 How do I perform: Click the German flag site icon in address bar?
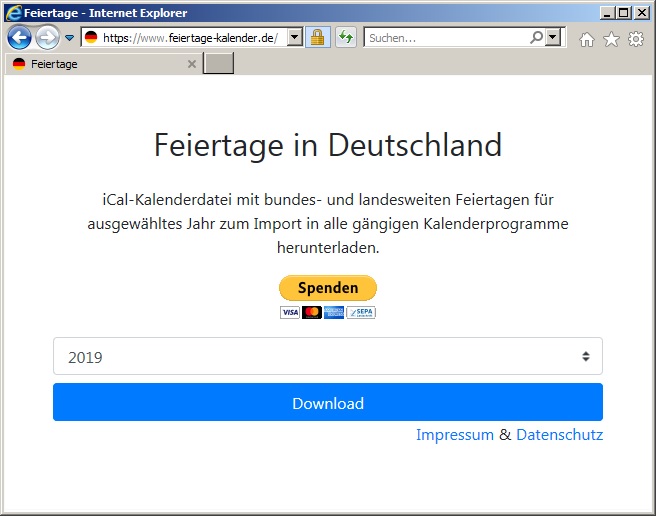(91, 38)
